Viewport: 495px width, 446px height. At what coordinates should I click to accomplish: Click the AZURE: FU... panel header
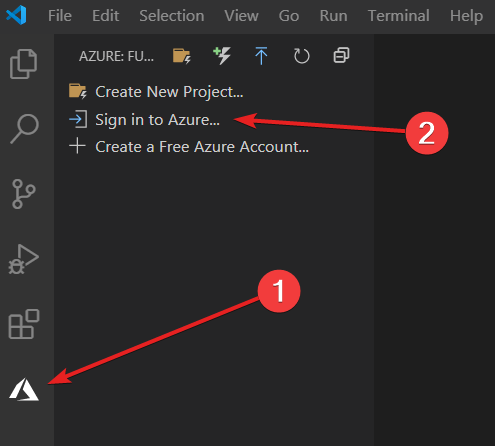tap(116, 56)
